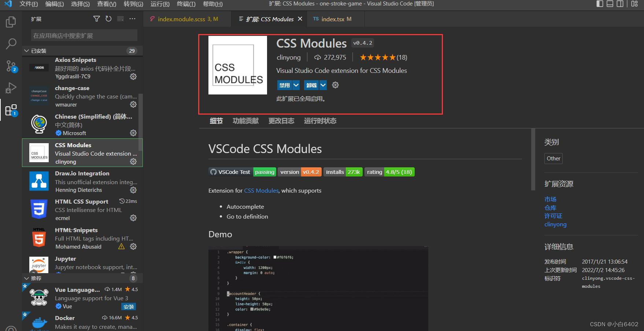
Task: Install the Vue Language extension
Action: point(129,306)
